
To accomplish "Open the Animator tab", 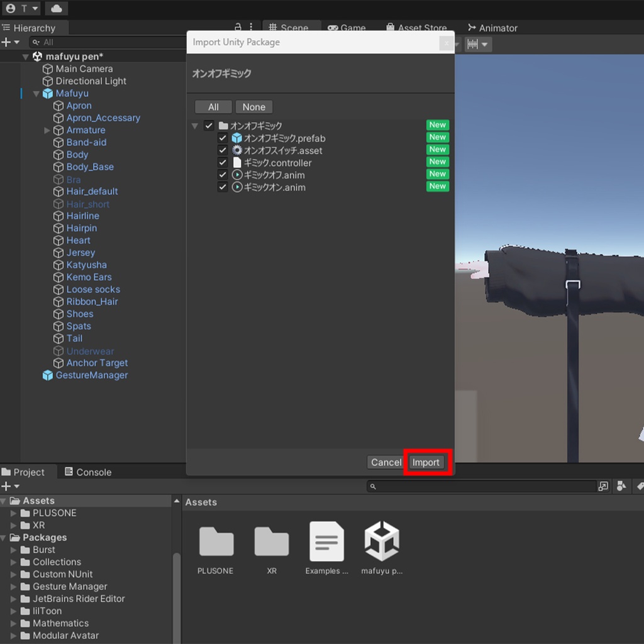I will tap(492, 28).
